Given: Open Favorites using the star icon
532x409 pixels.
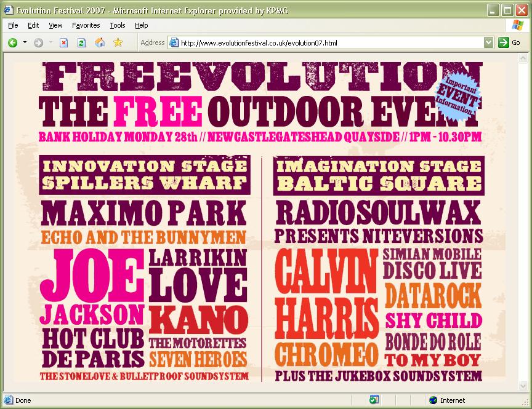Looking at the screenshot, I should 118,42.
